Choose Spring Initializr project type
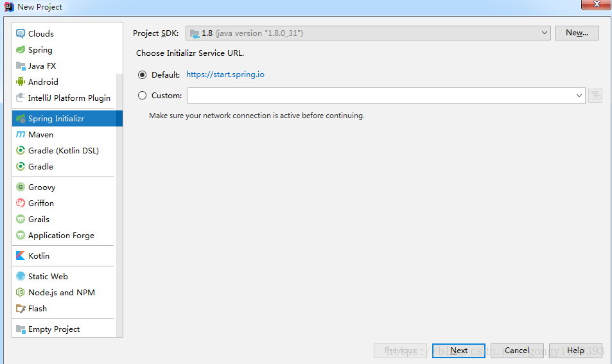Viewport: 612px width, 364px height. [x=67, y=118]
